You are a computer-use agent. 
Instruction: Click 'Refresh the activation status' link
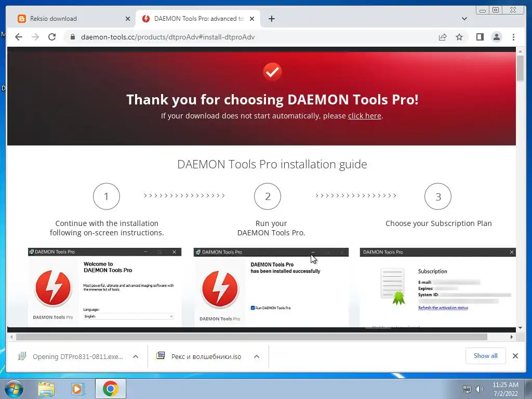coord(443,308)
